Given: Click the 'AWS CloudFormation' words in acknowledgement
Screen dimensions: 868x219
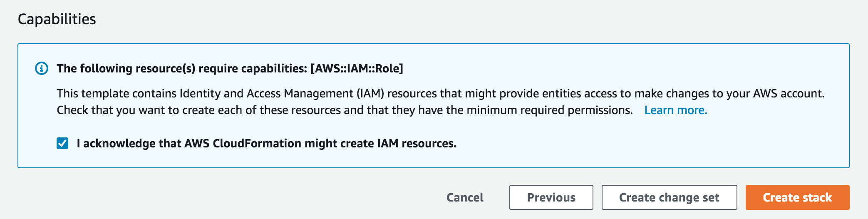Looking at the screenshot, I should coord(243,144).
